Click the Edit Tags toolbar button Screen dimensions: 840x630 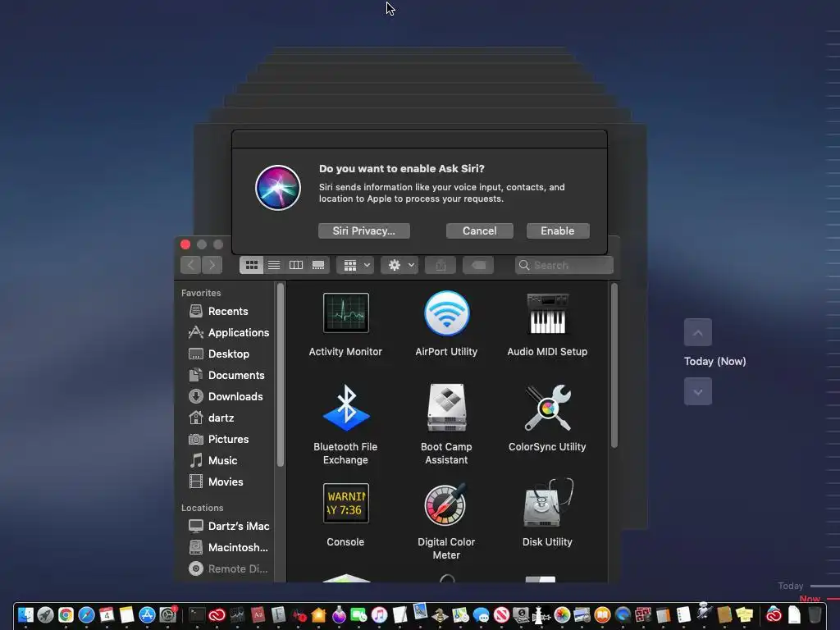tap(478, 265)
